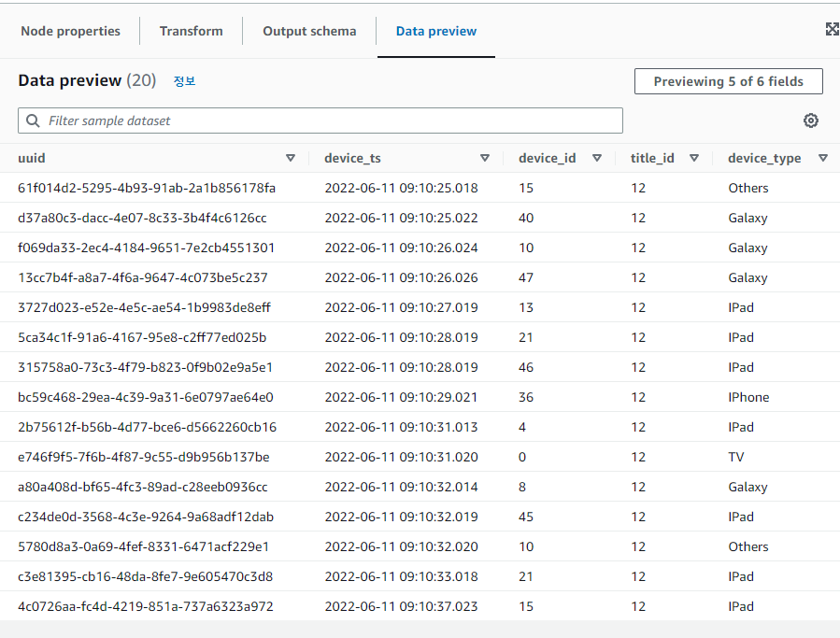840x638 pixels.
Task: Click device_id value 45
Action: [x=526, y=517]
